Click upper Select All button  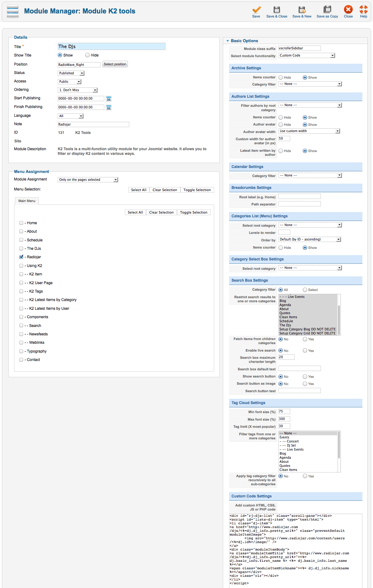[x=139, y=190]
